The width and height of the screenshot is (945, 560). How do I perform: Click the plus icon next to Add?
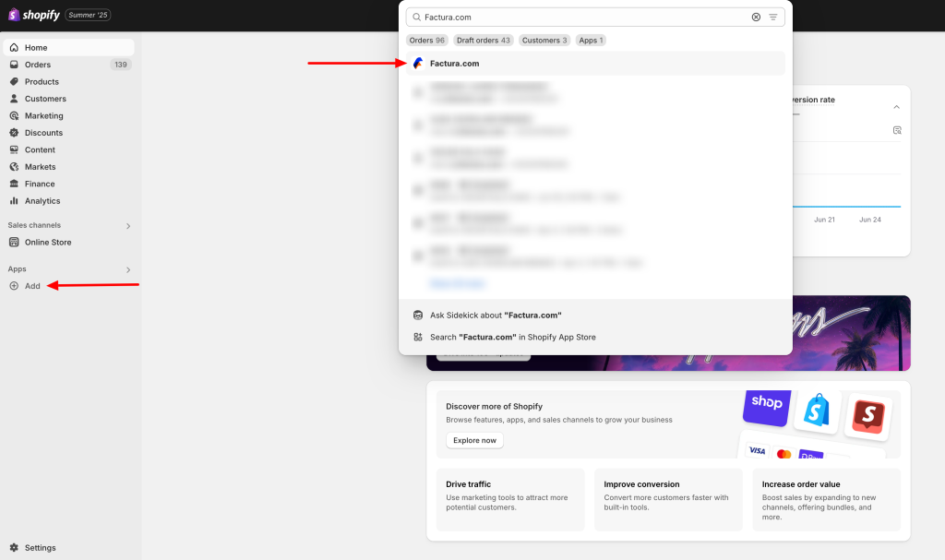(14, 286)
